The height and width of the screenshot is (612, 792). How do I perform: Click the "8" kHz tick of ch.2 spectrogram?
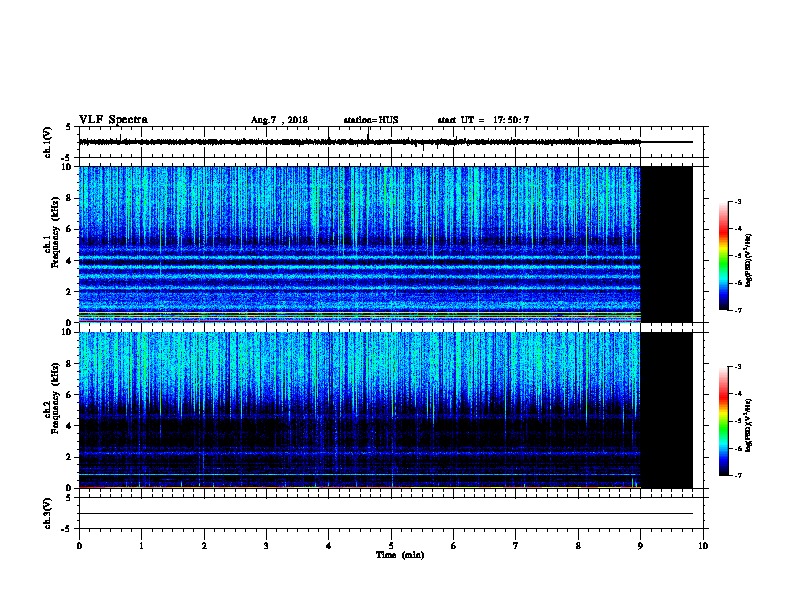pyautogui.click(x=71, y=364)
